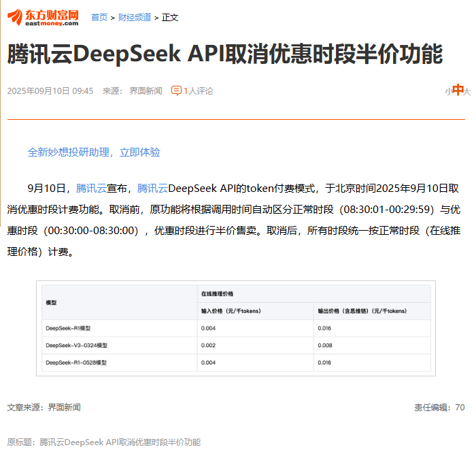Click first 腾讯云 link before 宣布
476x456 pixels.
91,189
